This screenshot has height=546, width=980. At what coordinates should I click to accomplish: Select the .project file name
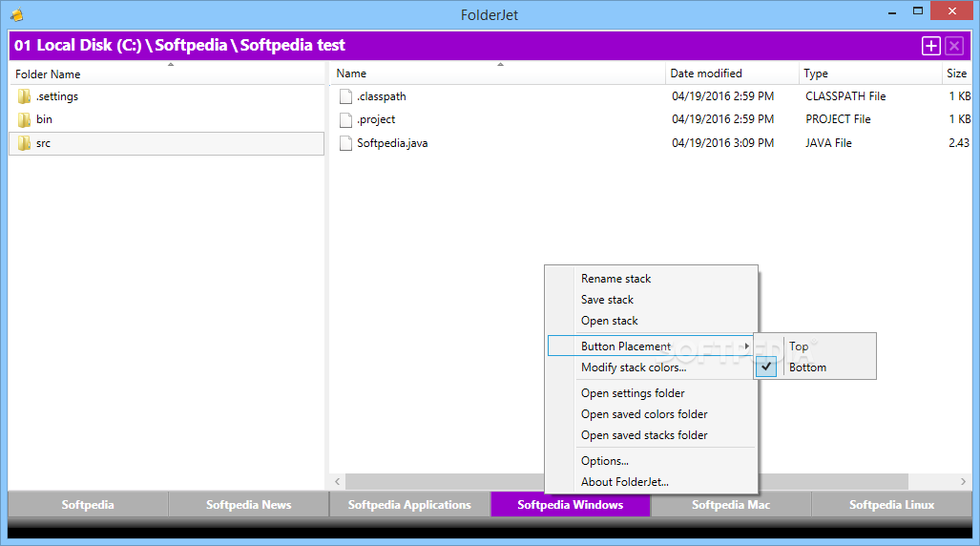[376, 119]
